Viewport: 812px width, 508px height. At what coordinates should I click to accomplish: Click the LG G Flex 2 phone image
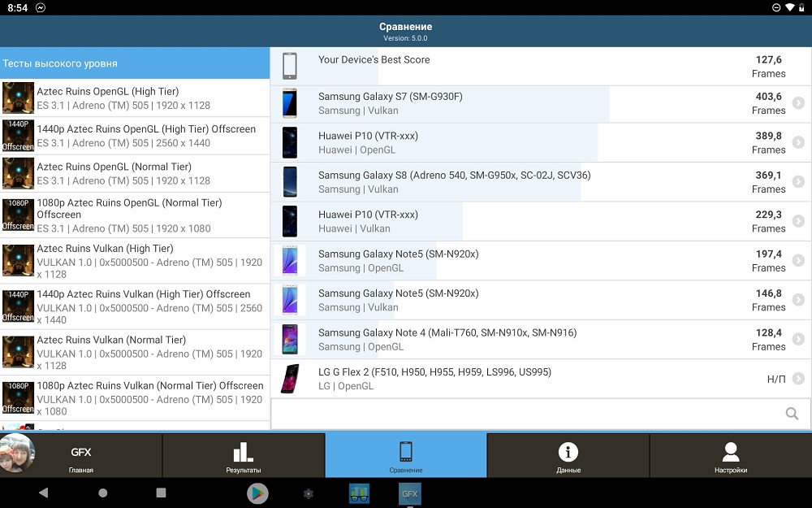pyautogui.click(x=290, y=379)
